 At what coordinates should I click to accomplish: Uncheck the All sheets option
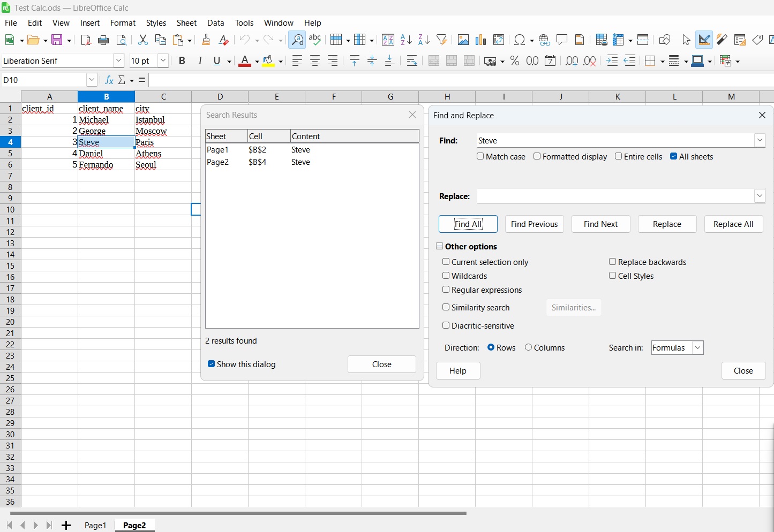coord(674,156)
